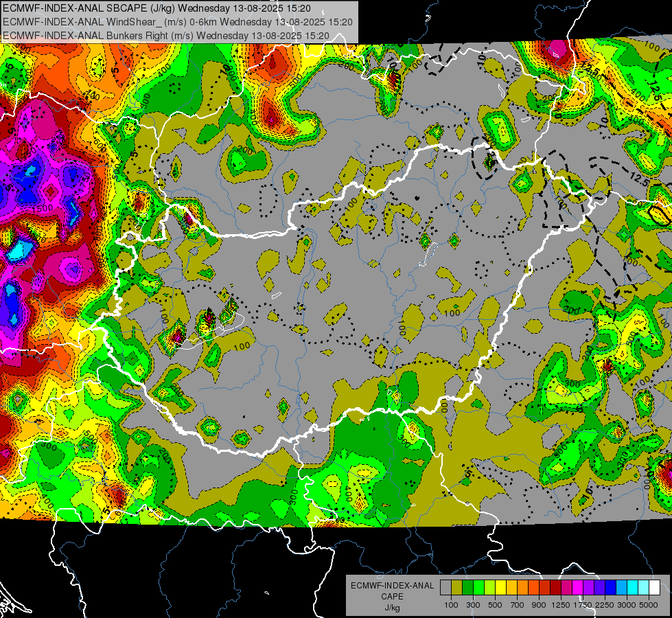Select the sky blue legend swatch
The image size is (672, 618).
(x=621, y=588)
